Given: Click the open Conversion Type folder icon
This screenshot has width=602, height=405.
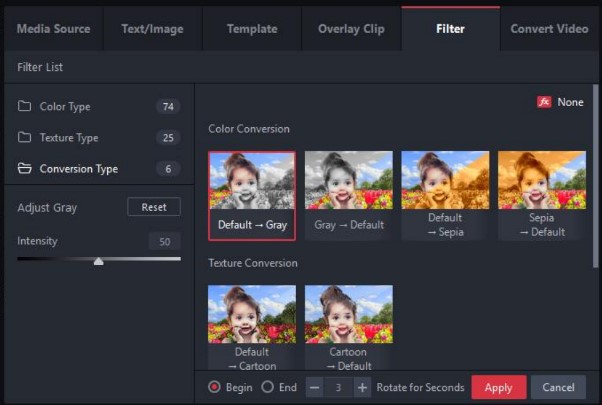Looking at the screenshot, I should 25,169.
